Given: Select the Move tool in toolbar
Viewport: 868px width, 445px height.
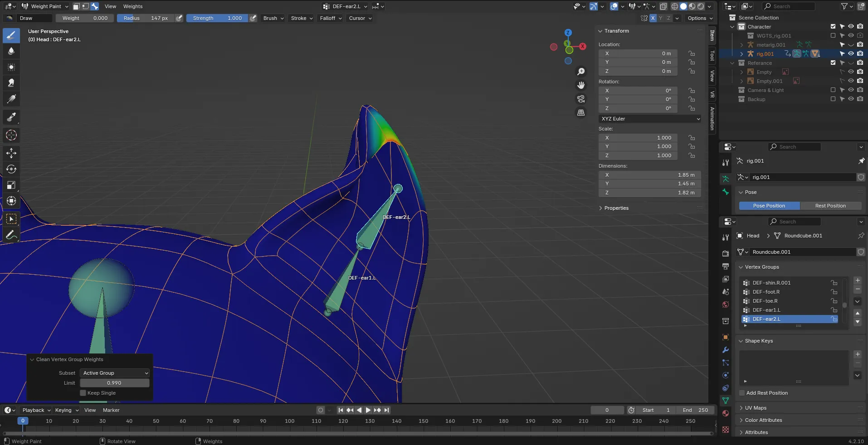Looking at the screenshot, I should point(11,153).
